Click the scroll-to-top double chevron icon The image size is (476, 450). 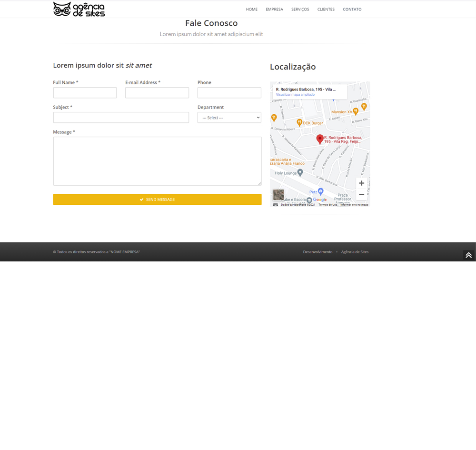point(468,255)
